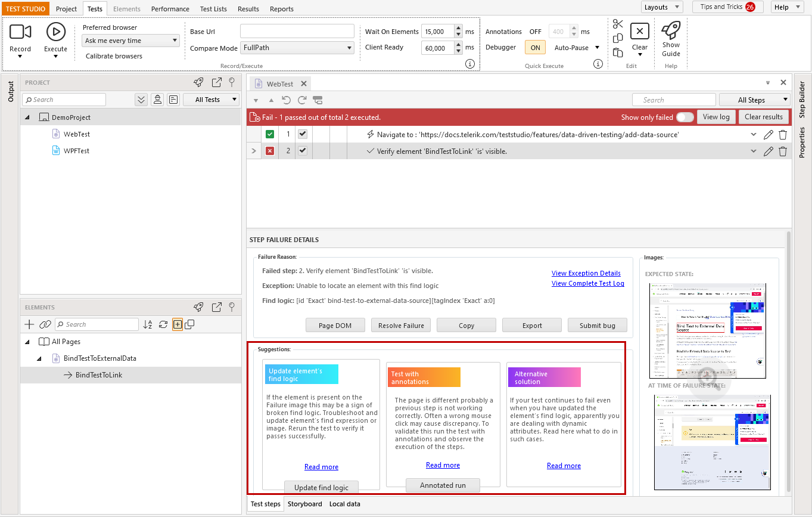Toggle Annotations OFF setting
This screenshot has height=517, width=812.
[x=536, y=32]
